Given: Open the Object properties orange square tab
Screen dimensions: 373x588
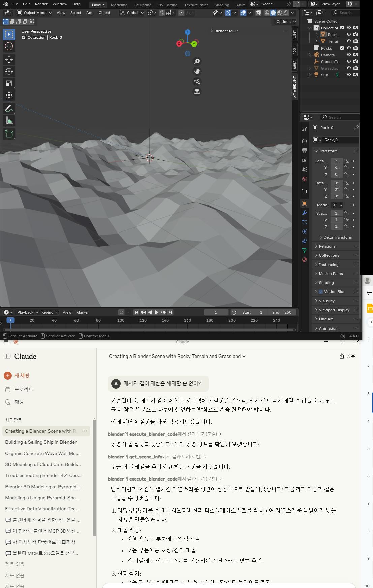Looking at the screenshot, I should point(305,203).
